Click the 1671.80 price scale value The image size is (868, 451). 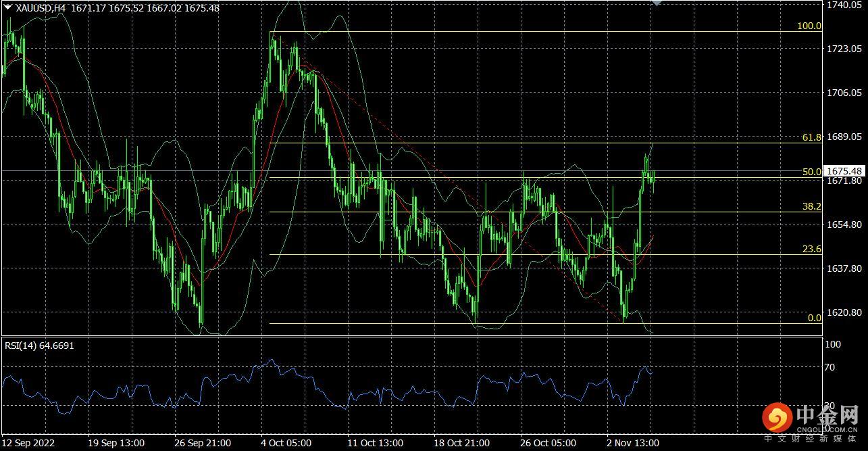pos(844,181)
